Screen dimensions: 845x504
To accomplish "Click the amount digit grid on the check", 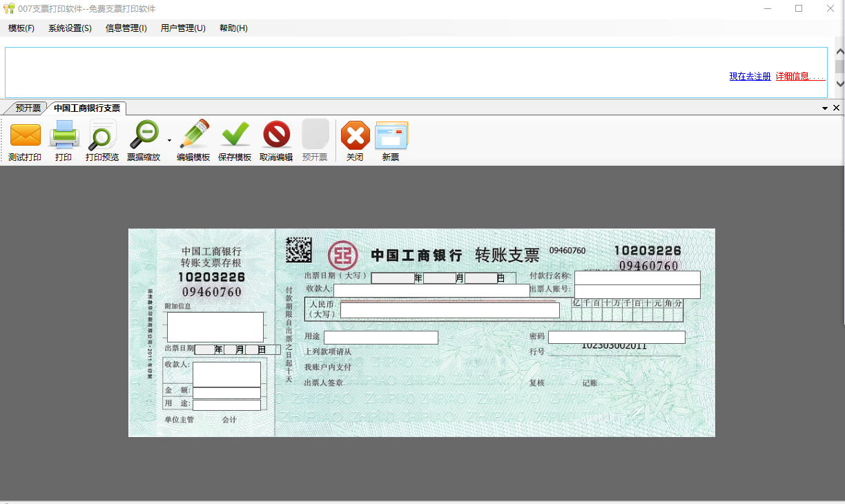I will pos(627,310).
